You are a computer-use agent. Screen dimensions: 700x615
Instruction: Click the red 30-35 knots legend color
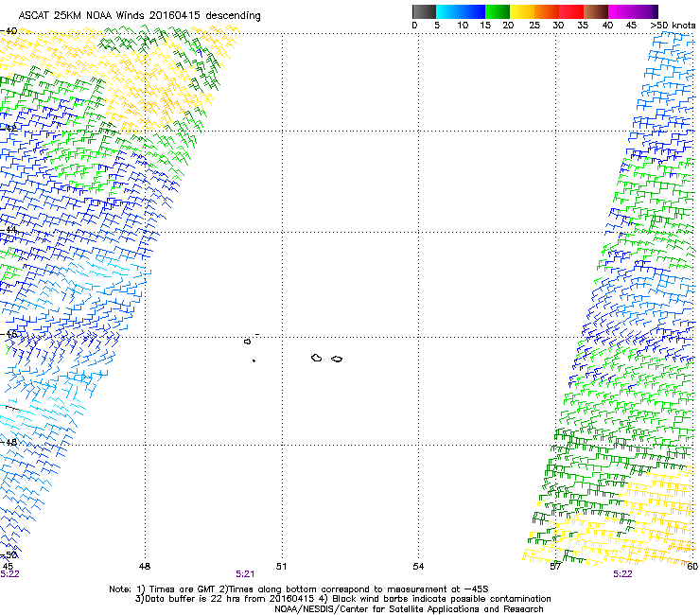571,11
